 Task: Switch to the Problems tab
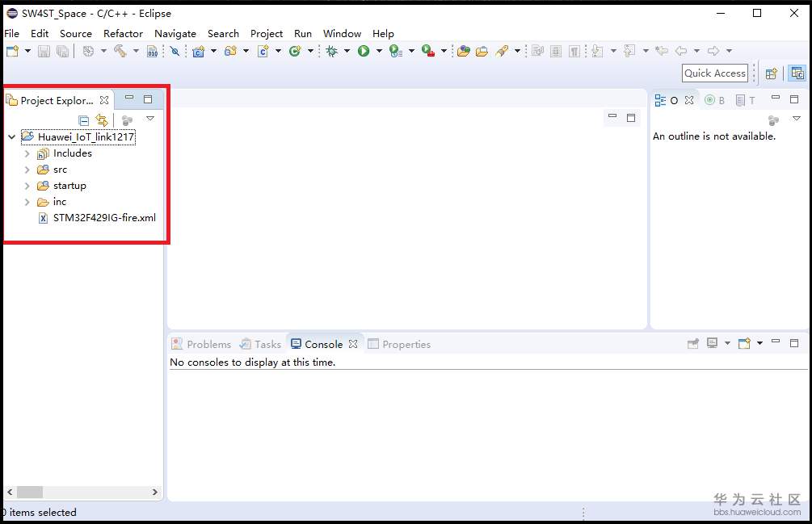[201, 344]
